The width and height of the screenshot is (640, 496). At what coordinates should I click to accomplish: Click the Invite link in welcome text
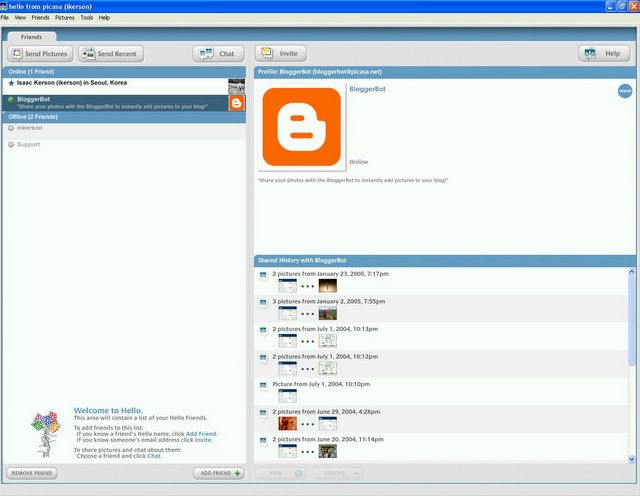coord(203,440)
